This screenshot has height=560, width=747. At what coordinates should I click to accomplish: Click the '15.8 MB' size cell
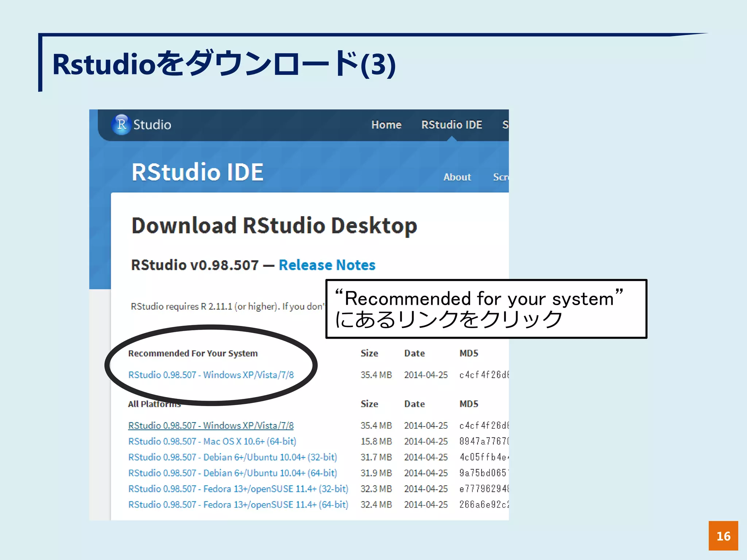[376, 442]
